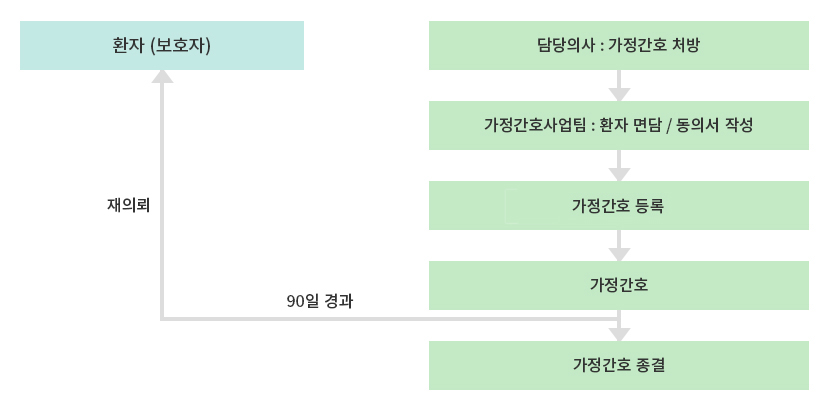Select the 담당의사 : 가정간호 처방 box
Screen dimensions: 830x415
pos(619,46)
